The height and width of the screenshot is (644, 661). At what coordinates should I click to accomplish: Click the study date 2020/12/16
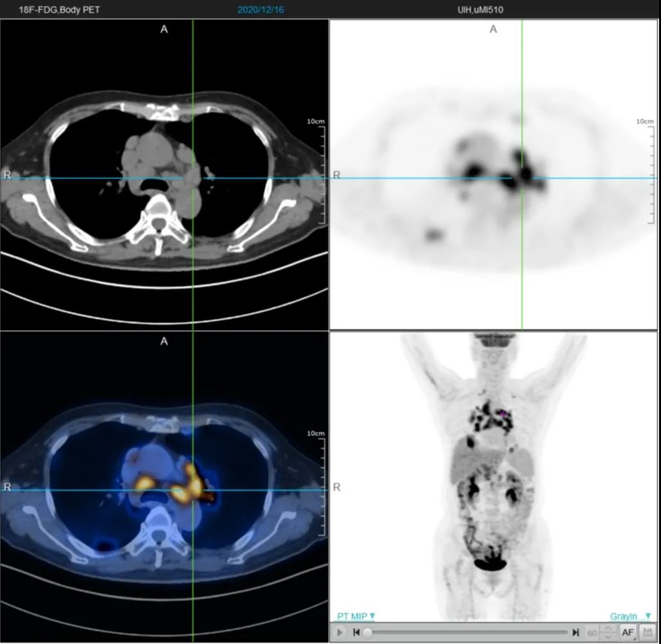click(x=260, y=10)
